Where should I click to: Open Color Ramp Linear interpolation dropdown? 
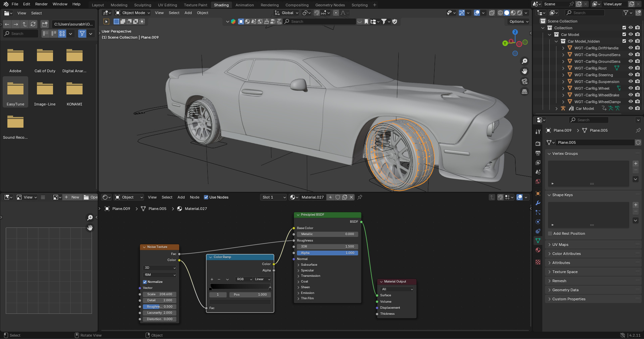(262, 279)
